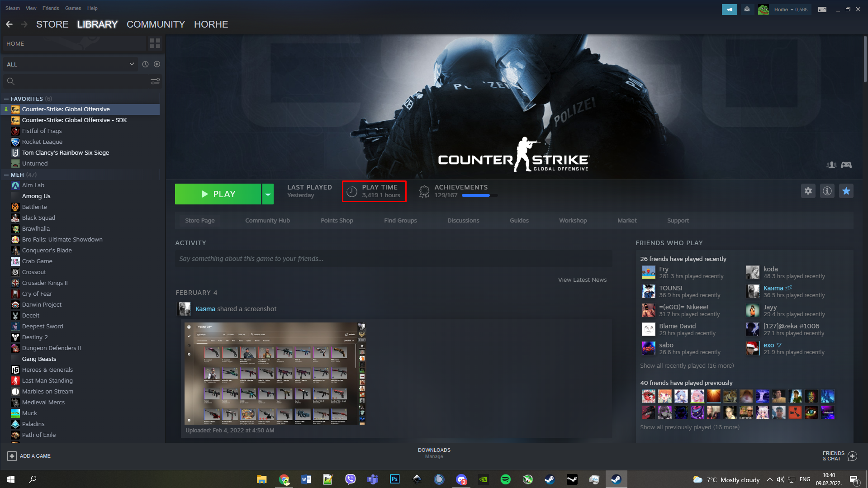Go to the STORE tab
The width and height of the screenshot is (868, 488).
coord(52,24)
